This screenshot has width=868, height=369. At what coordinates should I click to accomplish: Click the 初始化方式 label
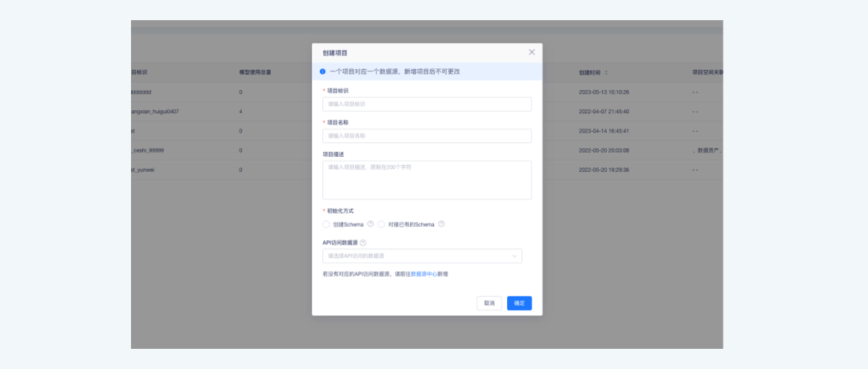340,211
